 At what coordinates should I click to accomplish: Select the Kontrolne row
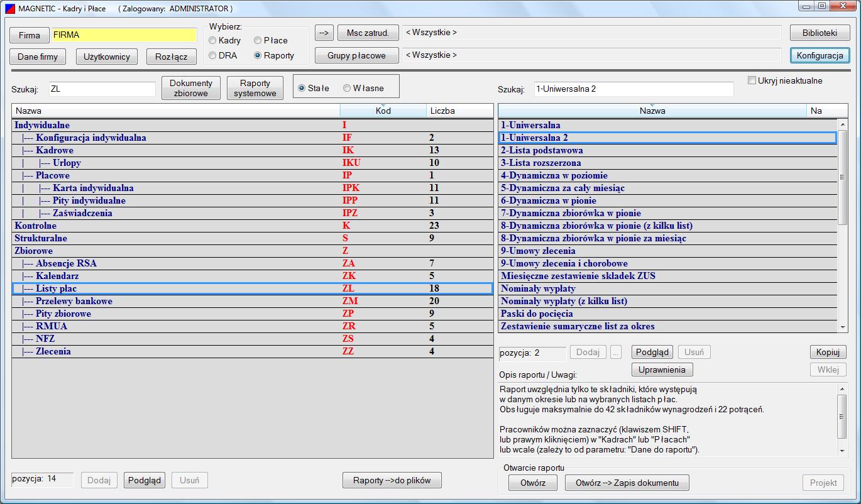click(252, 226)
